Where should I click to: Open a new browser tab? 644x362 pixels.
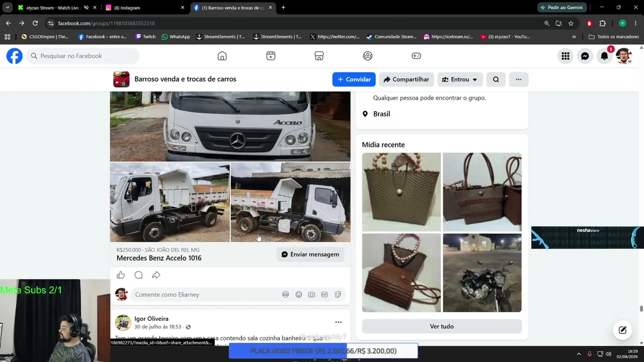point(283,8)
